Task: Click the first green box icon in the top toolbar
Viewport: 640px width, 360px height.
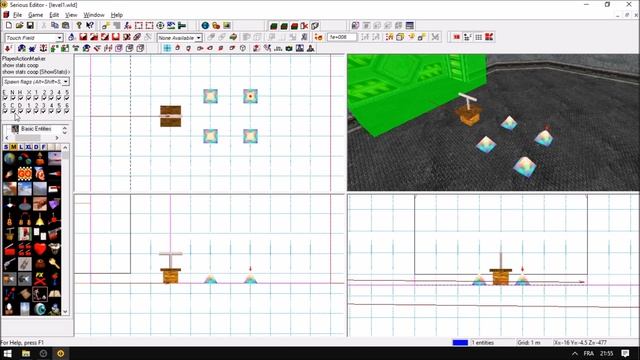Action: (x=273, y=26)
